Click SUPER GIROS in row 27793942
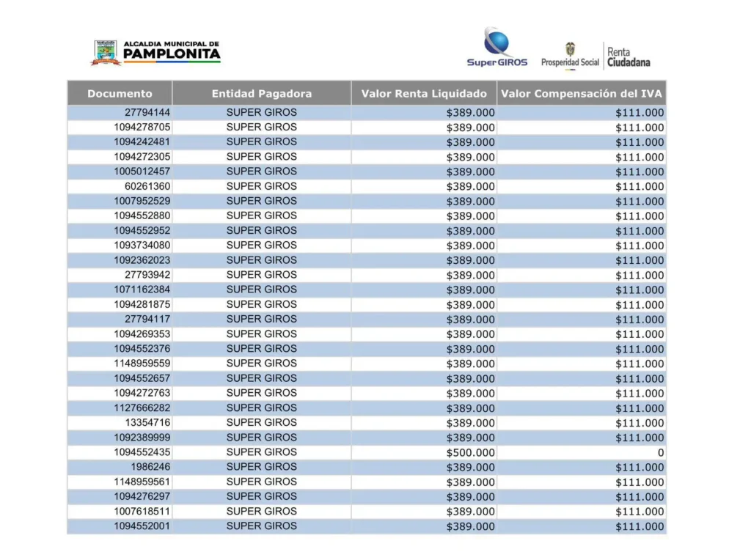 point(262,275)
